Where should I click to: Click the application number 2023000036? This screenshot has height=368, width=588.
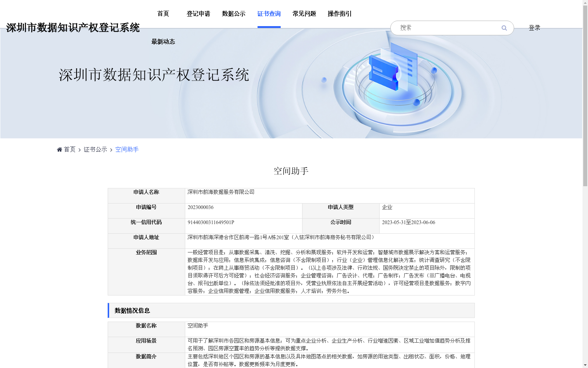point(201,207)
